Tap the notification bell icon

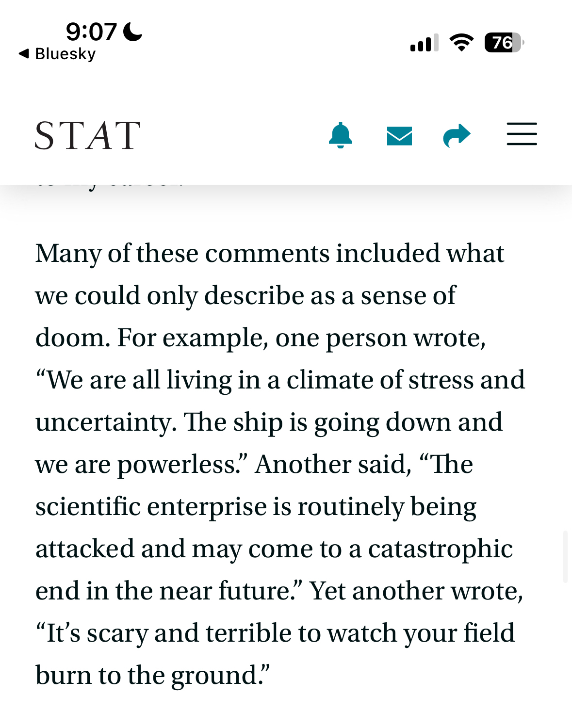340,135
